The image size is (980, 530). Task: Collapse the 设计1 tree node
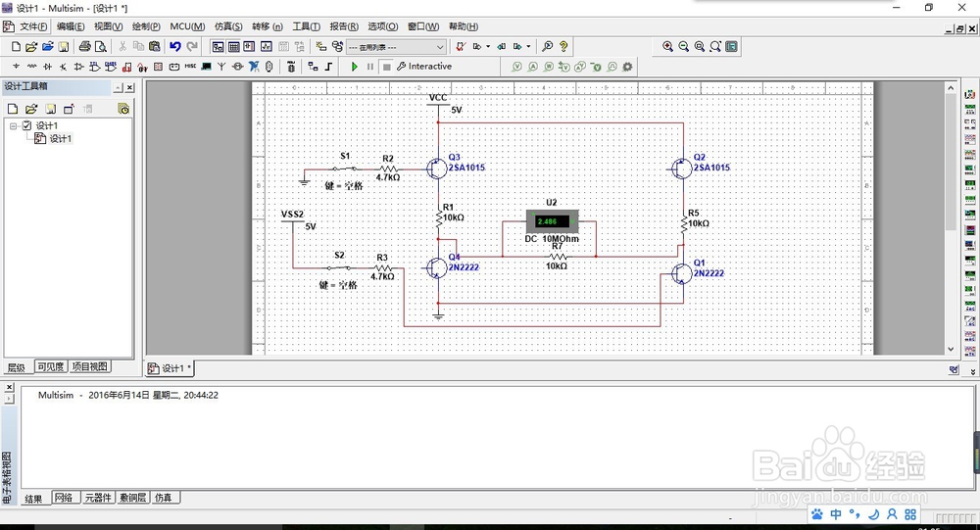click(x=13, y=125)
